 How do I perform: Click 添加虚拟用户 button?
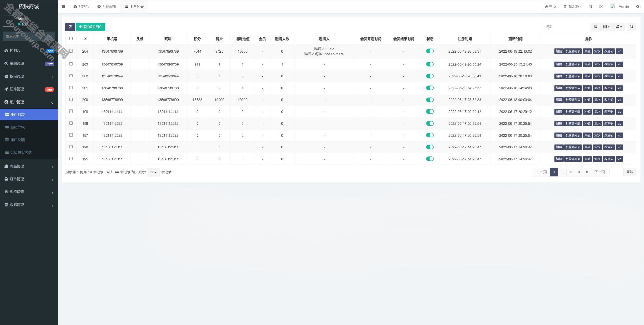(91, 27)
